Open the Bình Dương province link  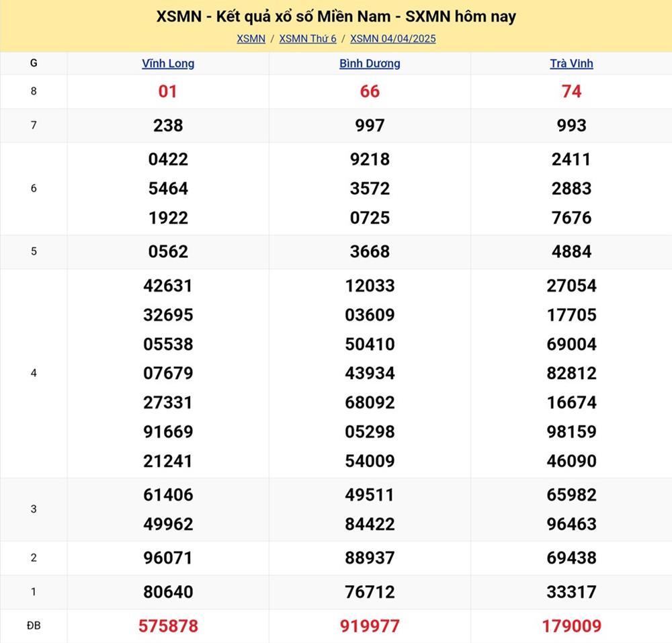pos(370,64)
